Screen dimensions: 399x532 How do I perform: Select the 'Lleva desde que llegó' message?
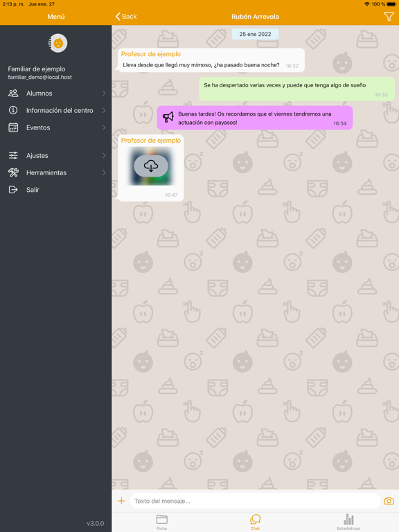tap(211, 60)
